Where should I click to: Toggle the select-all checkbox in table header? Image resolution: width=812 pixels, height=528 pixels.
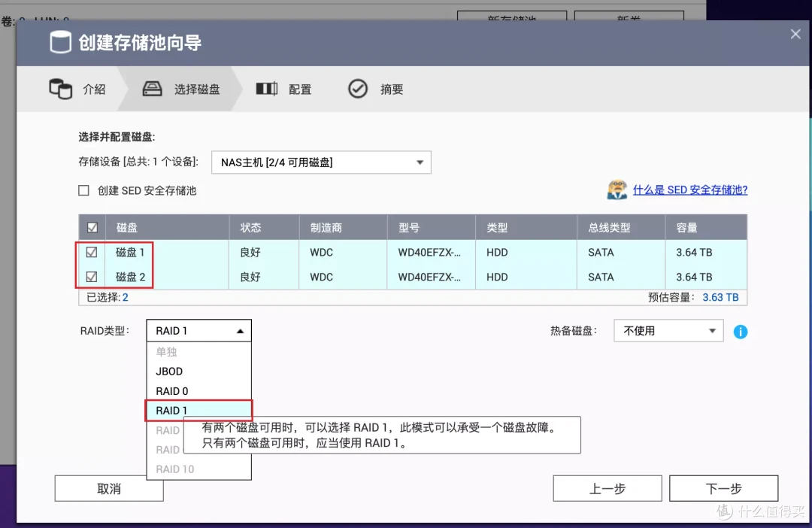point(91,226)
